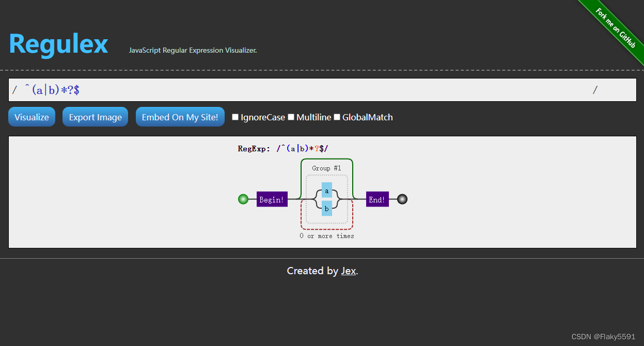Toggle the Multiline checkbox
644x346 pixels.
tap(291, 117)
